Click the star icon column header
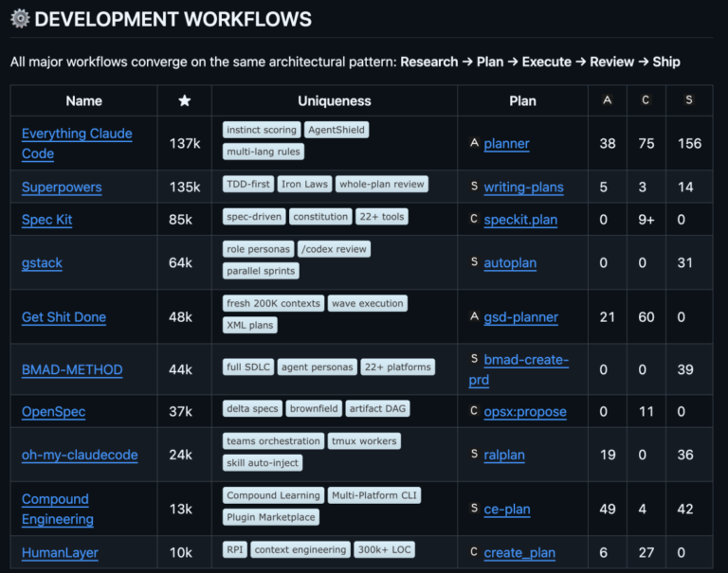The image size is (728, 573). (x=184, y=100)
